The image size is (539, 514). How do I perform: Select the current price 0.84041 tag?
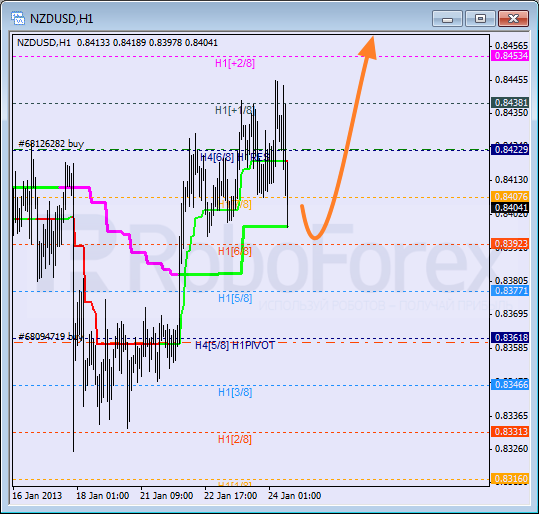[510, 208]
